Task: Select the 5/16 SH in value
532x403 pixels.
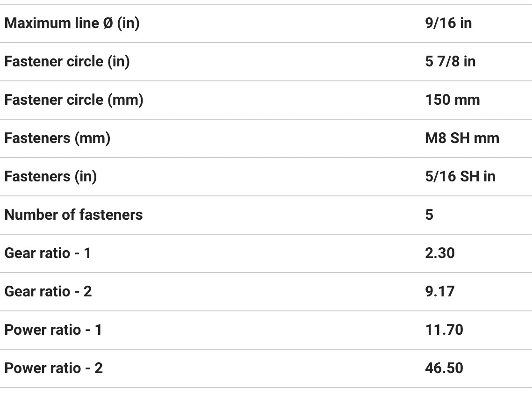Action: click(460, 177)
